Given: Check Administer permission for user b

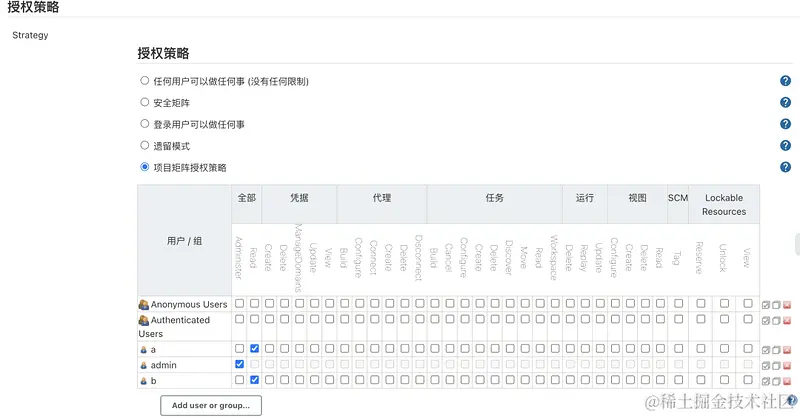Looking at the screenshot, I should point(239,380).
